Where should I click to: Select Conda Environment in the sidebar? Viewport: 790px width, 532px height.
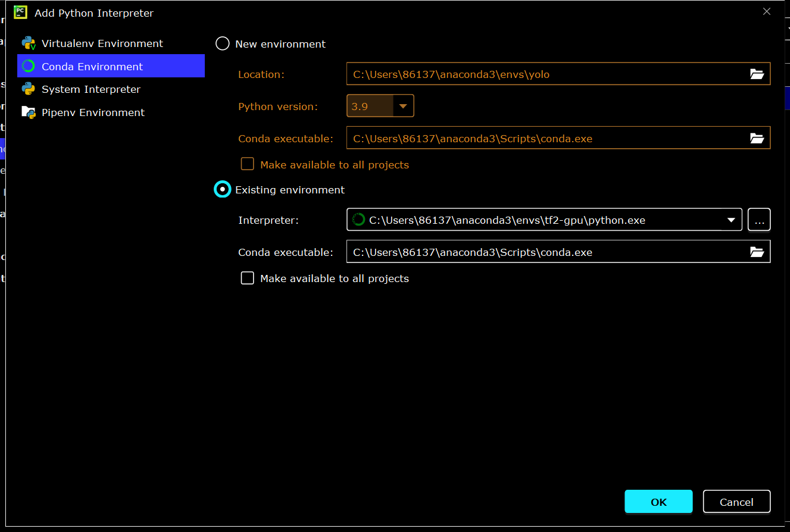tap(111, 66)
